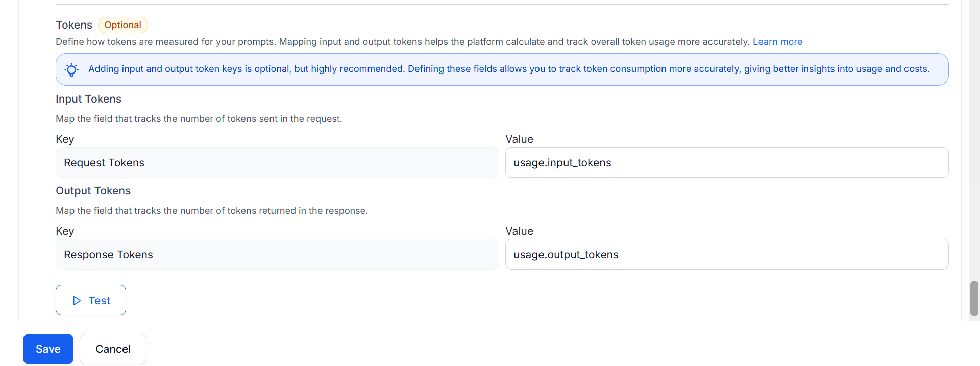The height and width of the screenshot is (366, 980).
Task: Click the Tokens section heading
Action: [74, 25]
